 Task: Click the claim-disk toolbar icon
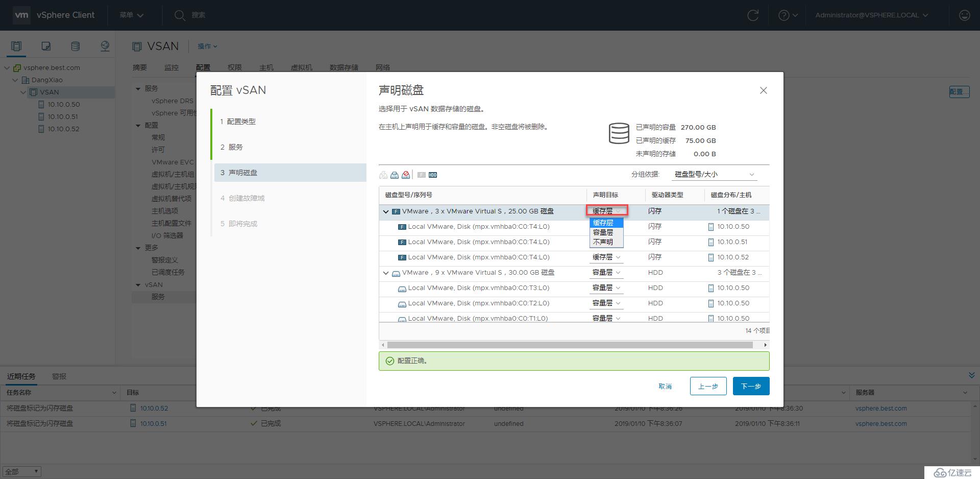395,175
